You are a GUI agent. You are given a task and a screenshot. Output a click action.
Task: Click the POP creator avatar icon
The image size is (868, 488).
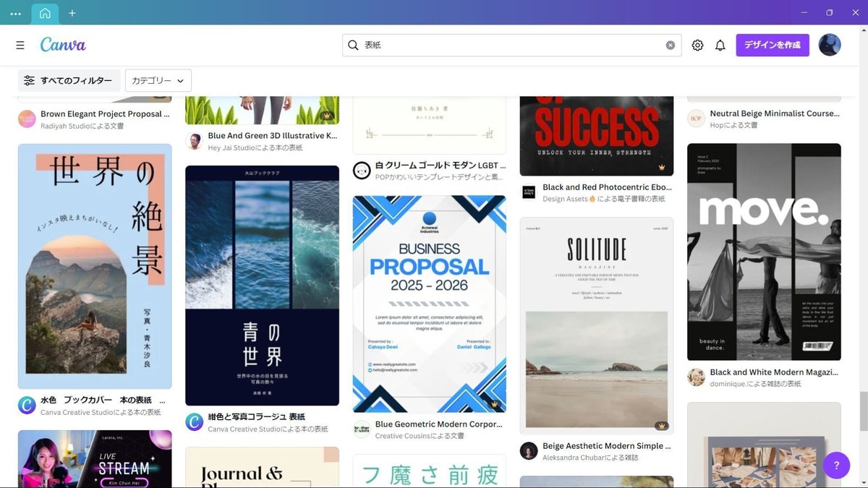[362, 171]
